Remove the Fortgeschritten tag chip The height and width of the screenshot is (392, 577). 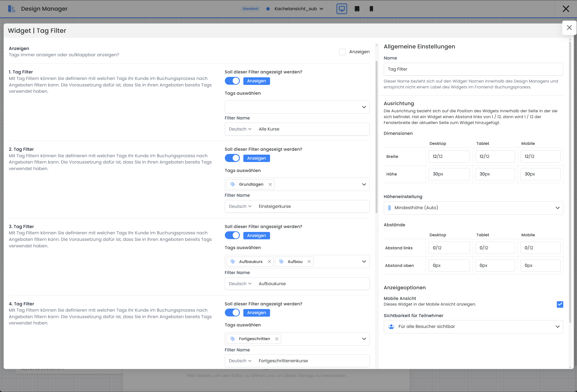[277, 339]
